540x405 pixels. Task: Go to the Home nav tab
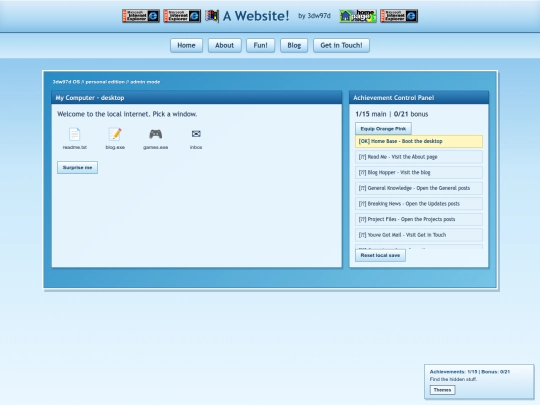pos(186,45)
